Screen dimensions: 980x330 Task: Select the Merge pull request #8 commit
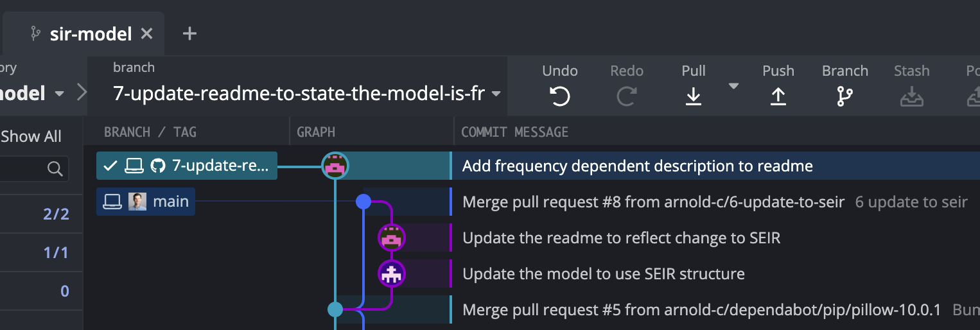pyautogui.click(x=652, y=202)
